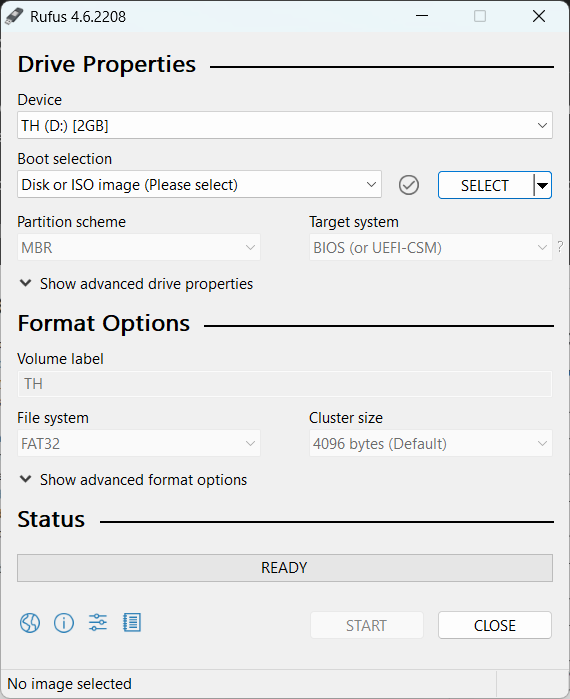Screen dimensions: 570x699
Task: Open language settings globe icon
Action: pyautogui.click(x=30, y=623)
